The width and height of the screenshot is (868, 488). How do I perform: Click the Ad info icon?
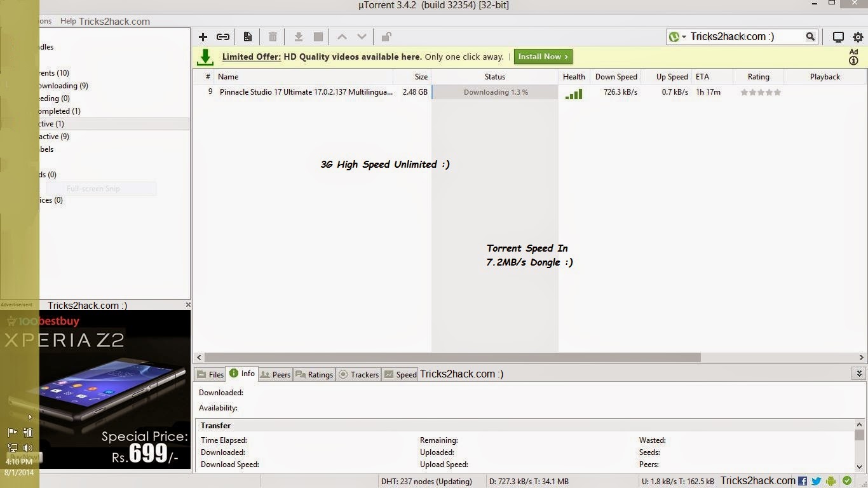853,60
